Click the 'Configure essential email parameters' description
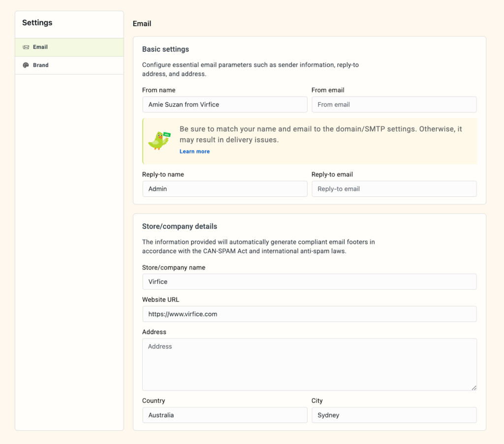504x444 pixels. pyautogui.click(x=250, y=69)
